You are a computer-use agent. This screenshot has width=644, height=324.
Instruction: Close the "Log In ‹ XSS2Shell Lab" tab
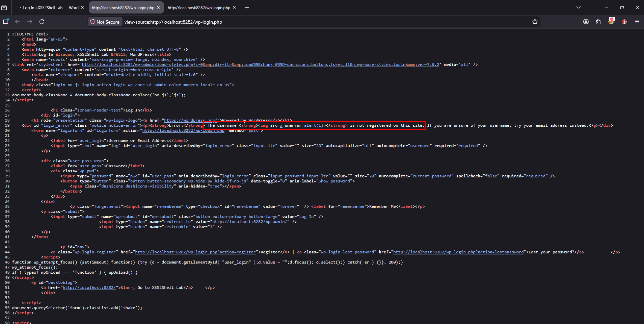tap(82, 7)
